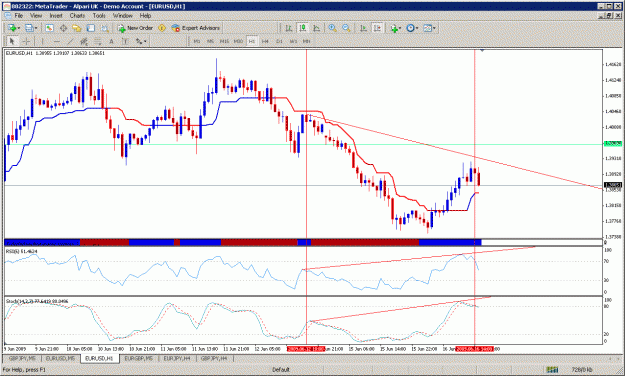Open the Help menu
The image size is (625, 376).
[145, 16]
